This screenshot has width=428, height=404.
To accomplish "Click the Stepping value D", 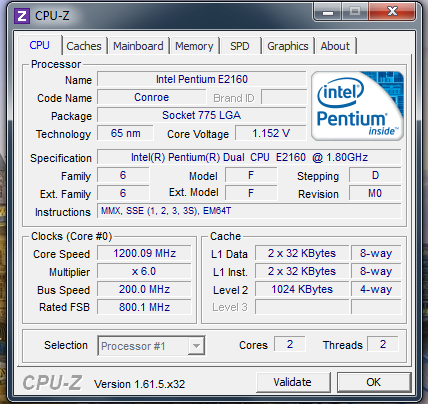I will click(x=375, y=175).
